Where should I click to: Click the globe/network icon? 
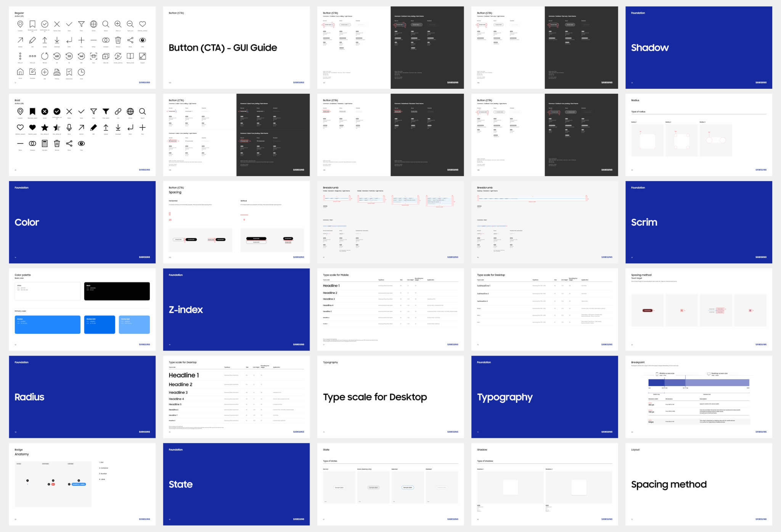click(x=93, y=21)
